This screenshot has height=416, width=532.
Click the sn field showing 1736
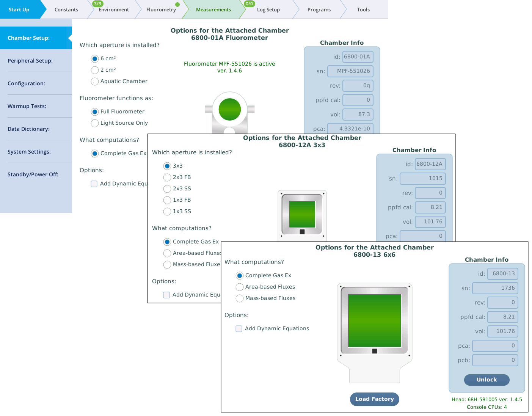pos(495,288)
